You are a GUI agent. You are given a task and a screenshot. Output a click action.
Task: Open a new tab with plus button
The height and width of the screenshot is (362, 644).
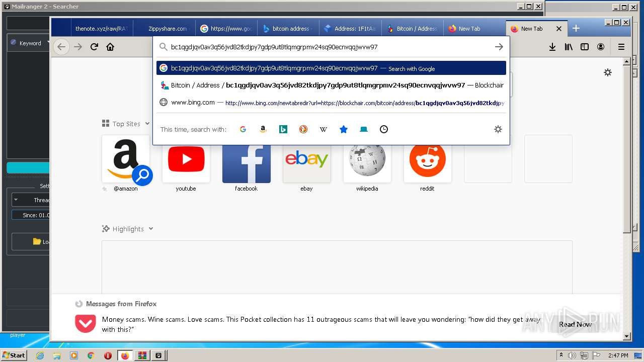pos(576,29)
